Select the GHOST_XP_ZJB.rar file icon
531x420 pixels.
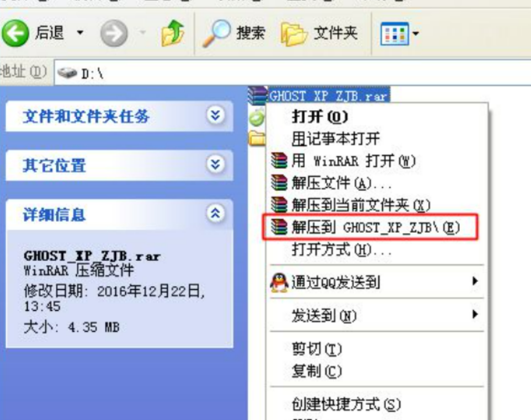(257, 96)
